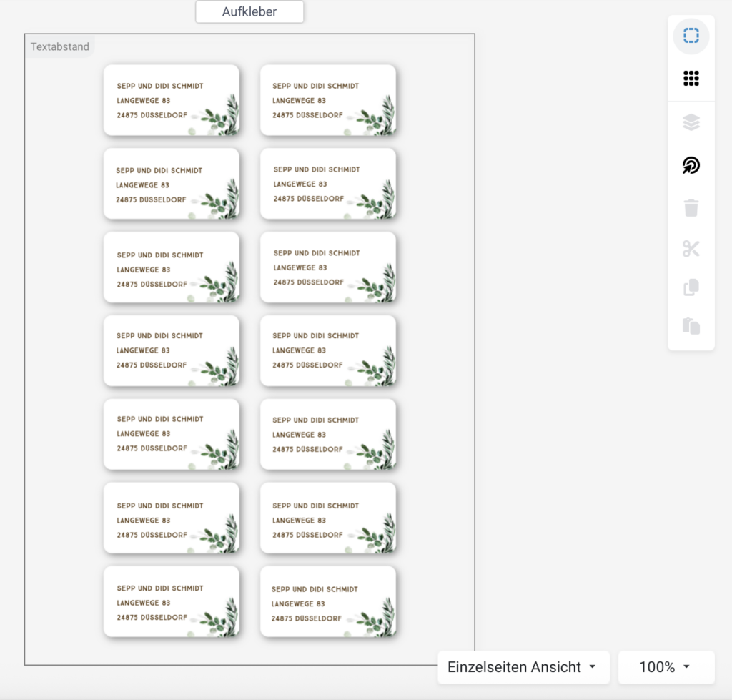Image resolution: width=732 pixels, height=700 pixels.
Task: Select the second-row right column sticker
Action: 328,184
